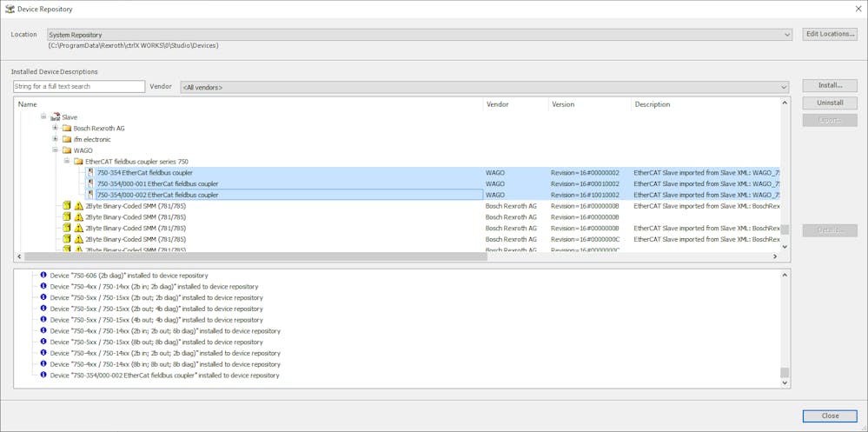Click the log text 'Device "750-606 (2b diag)" installed'
868x432 pixels.
pos(129,276)
